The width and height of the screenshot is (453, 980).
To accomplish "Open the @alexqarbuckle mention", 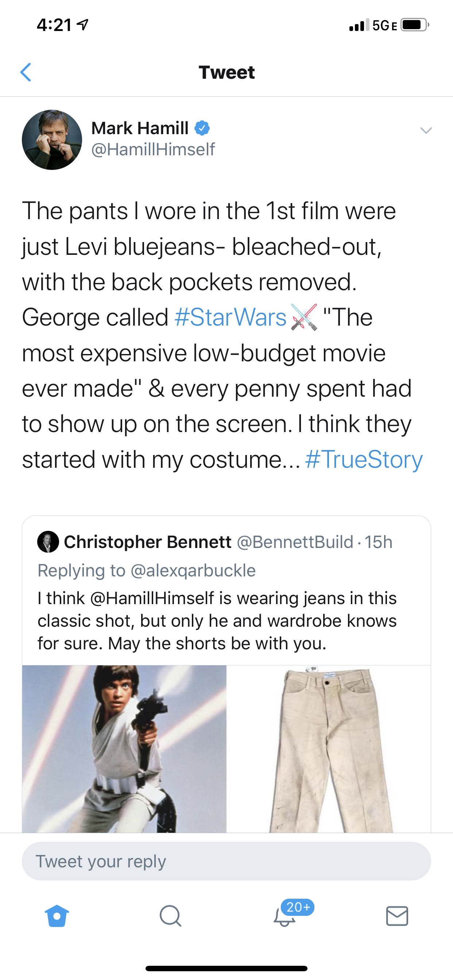I will coord(193,570).
